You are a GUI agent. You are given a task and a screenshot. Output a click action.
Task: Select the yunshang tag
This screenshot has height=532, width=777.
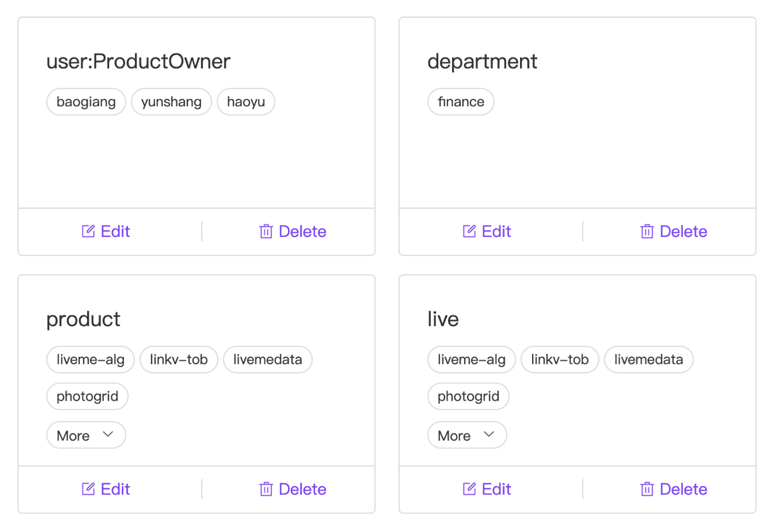coord(171,102)
